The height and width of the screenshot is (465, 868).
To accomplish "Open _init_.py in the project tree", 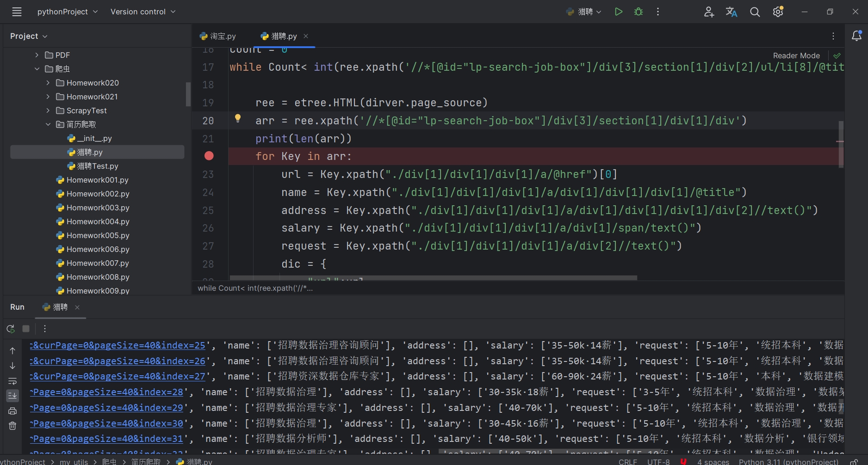I will (90, 138).
